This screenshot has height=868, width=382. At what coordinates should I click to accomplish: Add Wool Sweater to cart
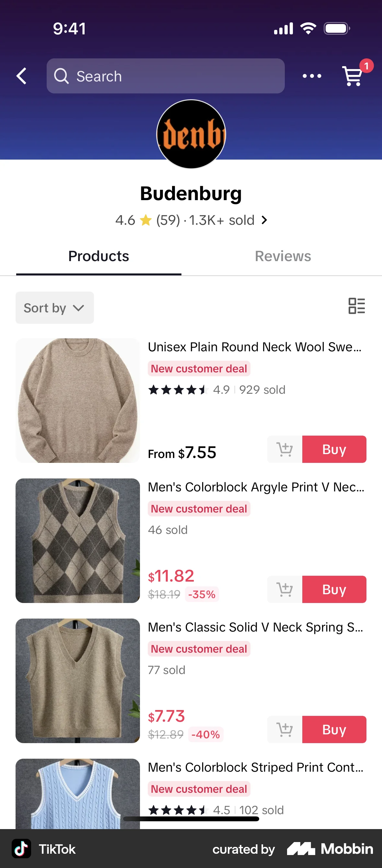(285, 449)
